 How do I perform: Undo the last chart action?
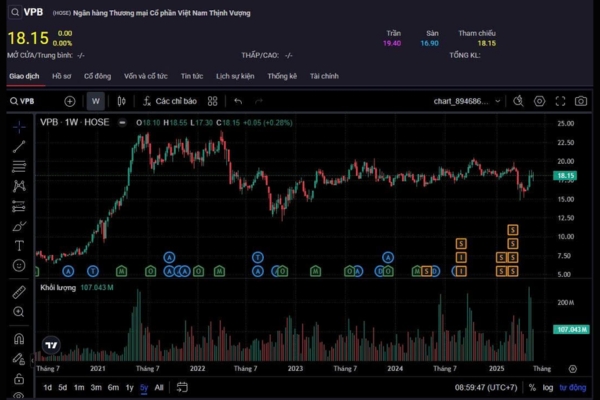click(238, 101)
